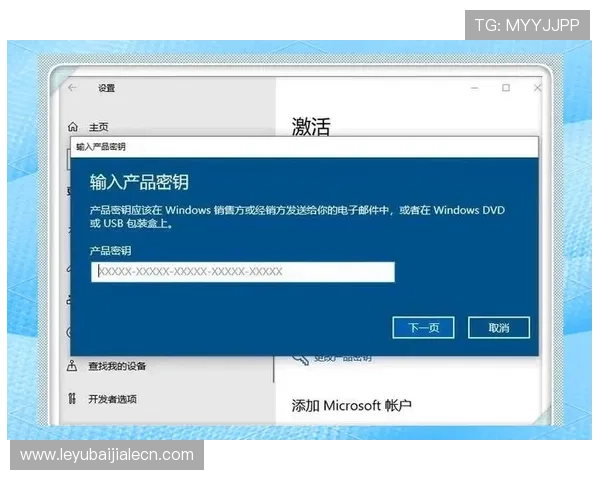The width and height of the screenshot is (600, 480).
Task: Close the Settings window
Action: [537, 88]
